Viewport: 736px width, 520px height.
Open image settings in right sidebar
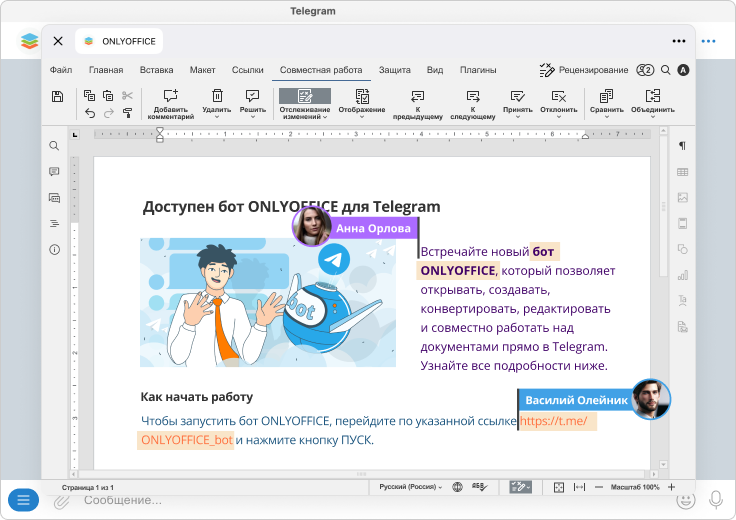click(x=682, y=198)
